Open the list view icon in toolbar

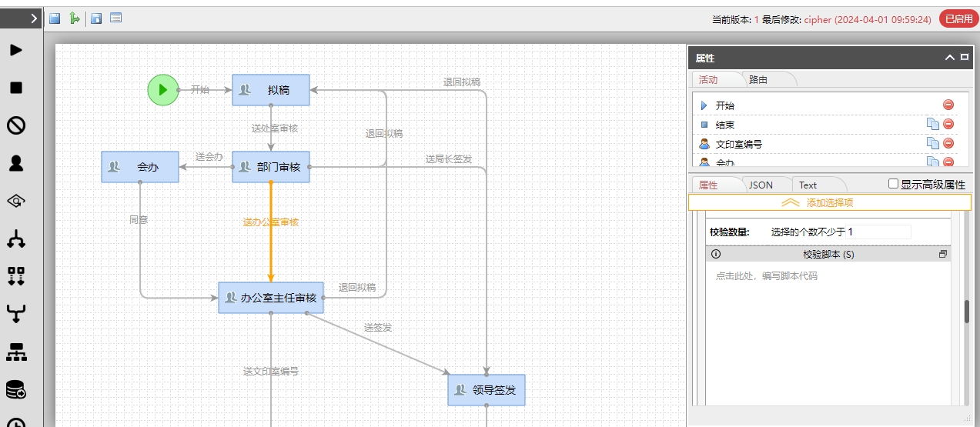tap(115, 18)
